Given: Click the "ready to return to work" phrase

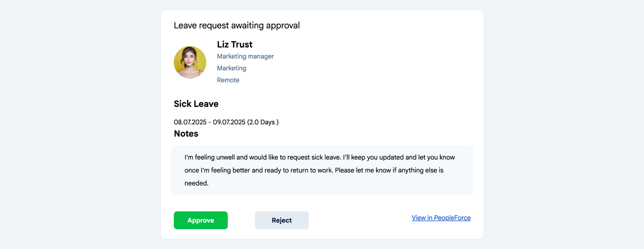Looking at the screenshot, I should click(299, 170).
